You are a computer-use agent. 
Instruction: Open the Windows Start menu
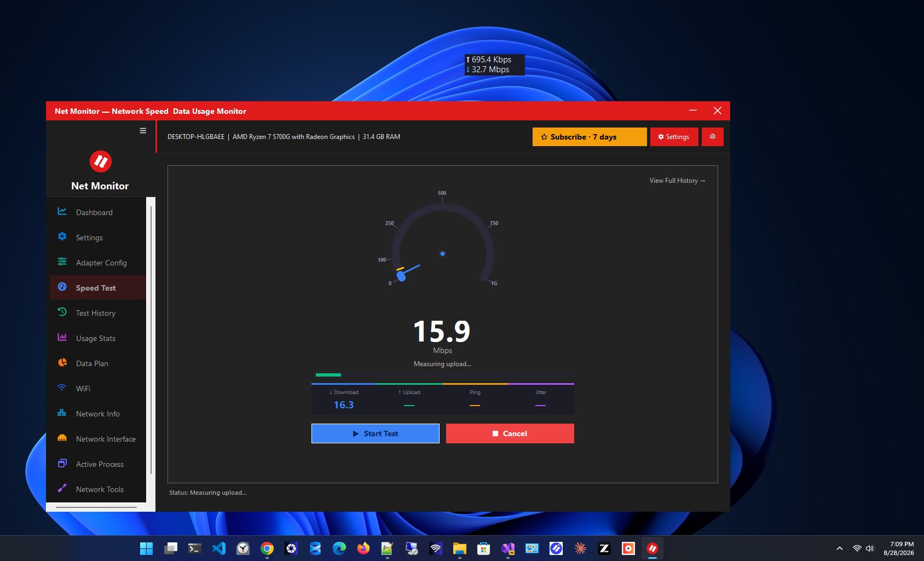pos(147,548)
